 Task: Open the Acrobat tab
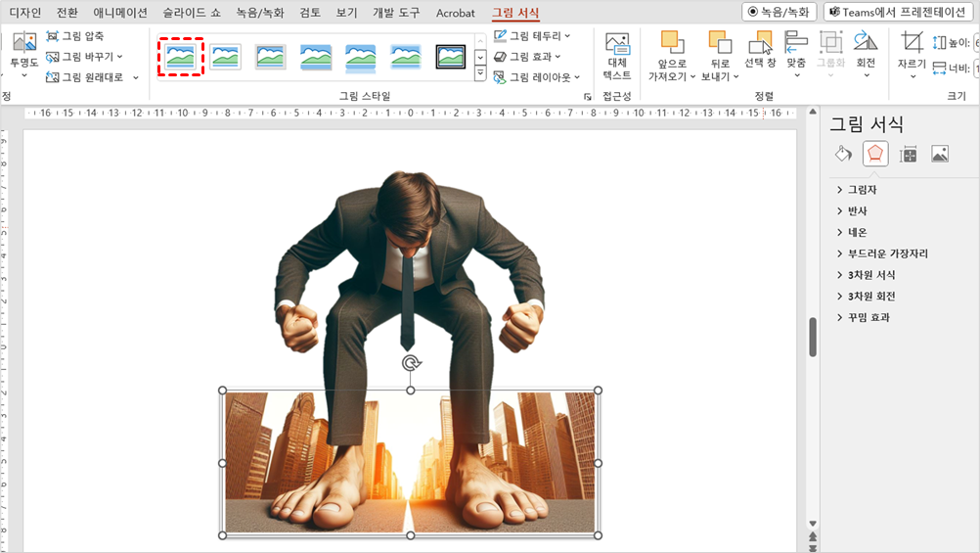(x=455, y=13)
